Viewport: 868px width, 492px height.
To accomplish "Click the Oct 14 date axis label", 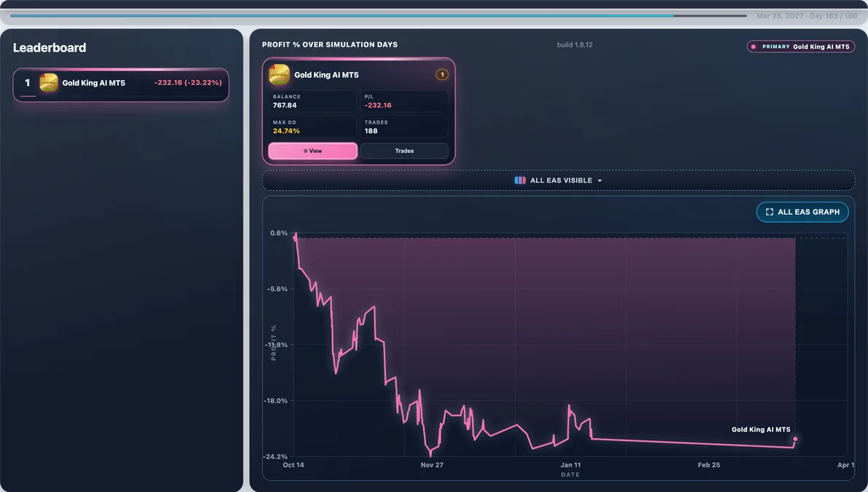I will [x=293, y=465].
